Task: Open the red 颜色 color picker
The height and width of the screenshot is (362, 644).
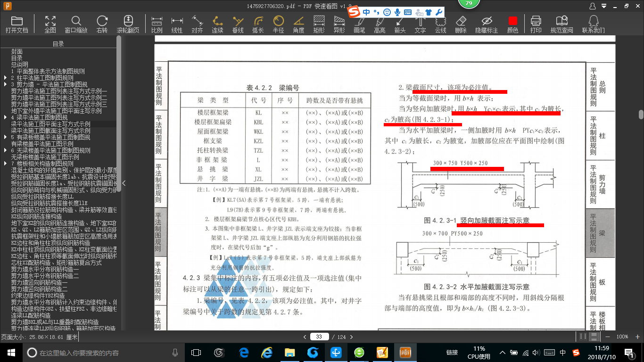Action: (512, 25)
